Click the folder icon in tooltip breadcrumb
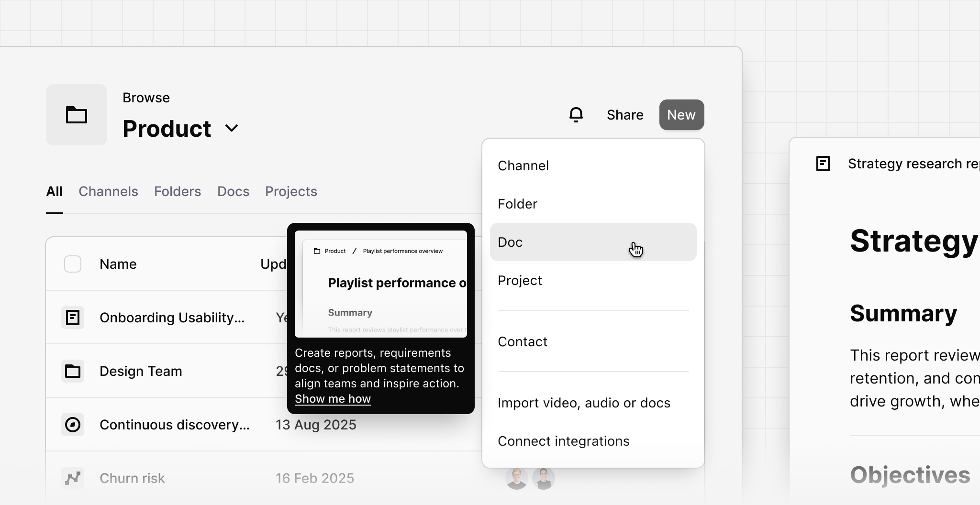 click(x=317, y=251)
